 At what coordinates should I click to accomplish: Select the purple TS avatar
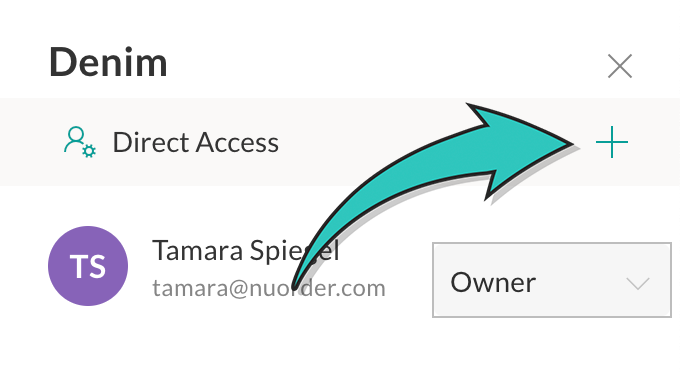tap(88, 266)
